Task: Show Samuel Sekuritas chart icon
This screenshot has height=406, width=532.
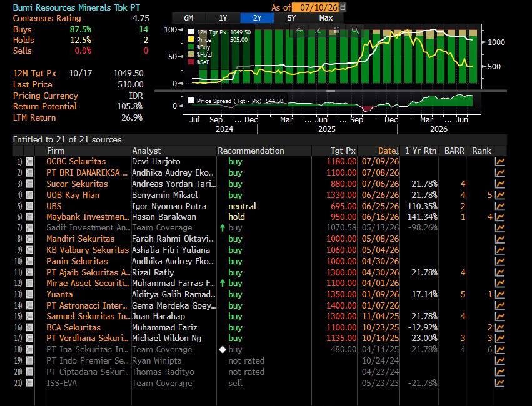Action: (x=499, y=316)
